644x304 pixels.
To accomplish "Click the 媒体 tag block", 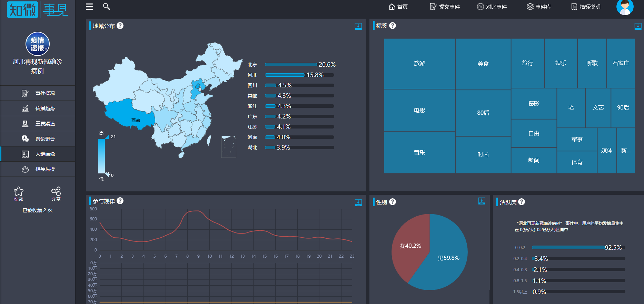I will tap(607, 151).
